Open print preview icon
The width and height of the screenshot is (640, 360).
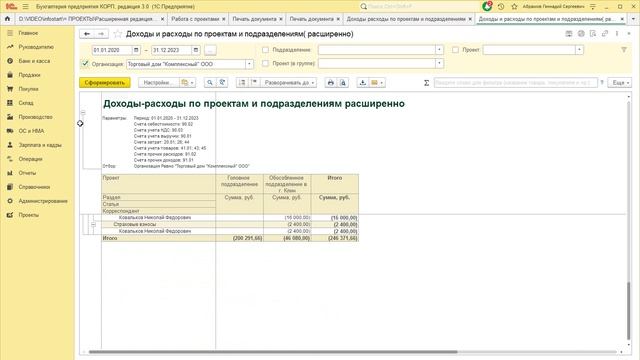point(343,83)
